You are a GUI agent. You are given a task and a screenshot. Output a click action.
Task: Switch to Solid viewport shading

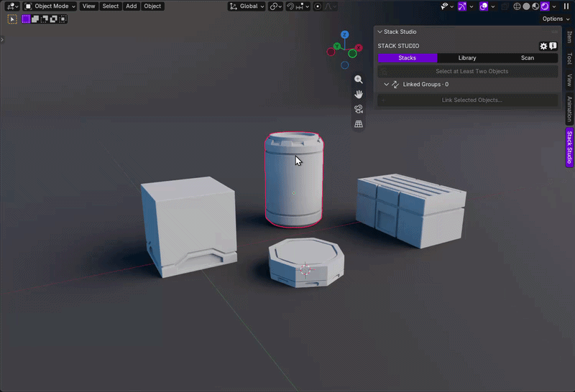pyautogui.click(x=526, y=6)
